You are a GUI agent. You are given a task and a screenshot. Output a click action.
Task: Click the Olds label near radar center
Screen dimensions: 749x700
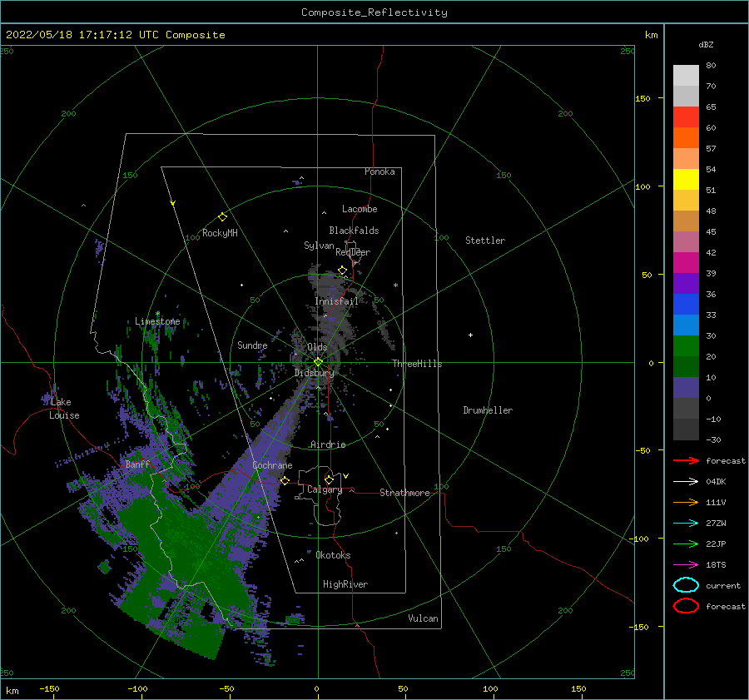pos(317,347)
